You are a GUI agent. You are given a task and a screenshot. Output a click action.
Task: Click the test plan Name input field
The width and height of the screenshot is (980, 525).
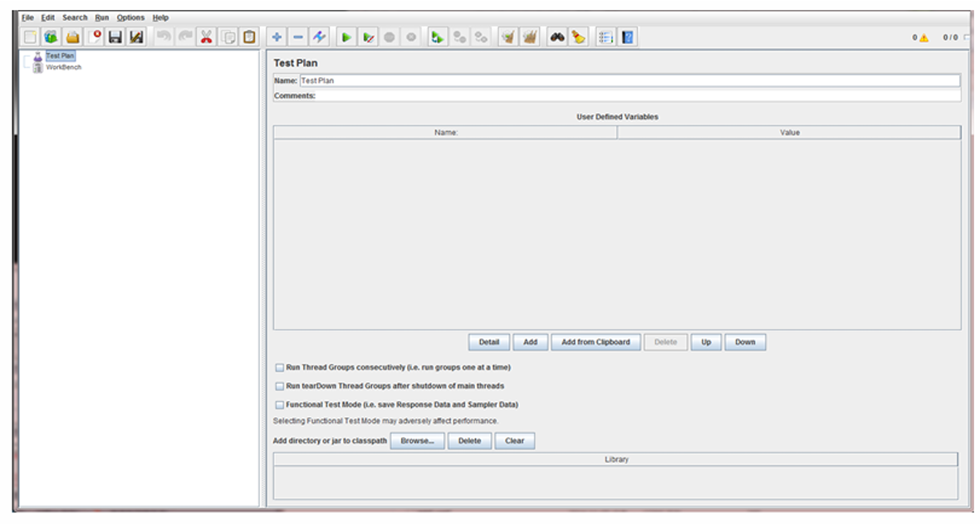(630, 81)
